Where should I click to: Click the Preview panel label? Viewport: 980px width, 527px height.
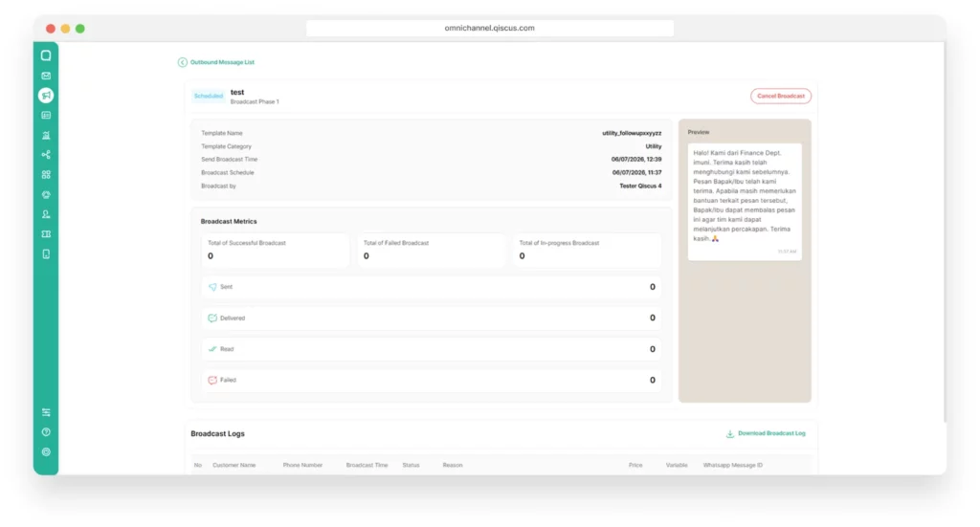tap(698, 132)
